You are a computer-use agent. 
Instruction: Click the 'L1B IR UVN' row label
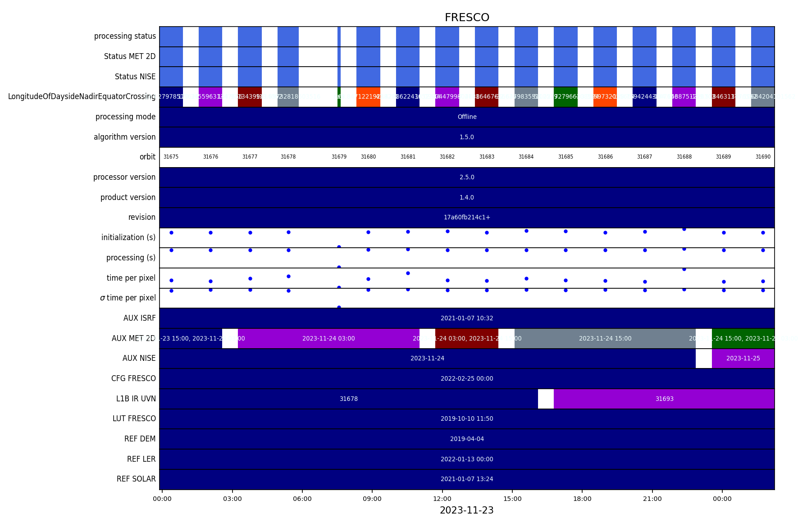coord(136,399)
